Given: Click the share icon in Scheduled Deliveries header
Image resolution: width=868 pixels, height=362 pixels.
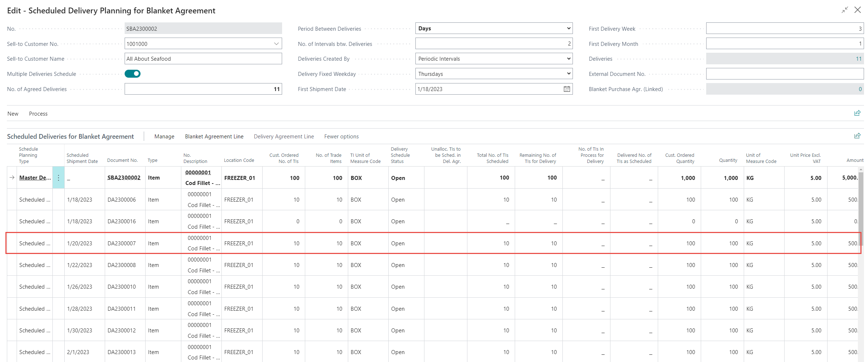Looking at the screenshot, I should (x=857, y=136).
